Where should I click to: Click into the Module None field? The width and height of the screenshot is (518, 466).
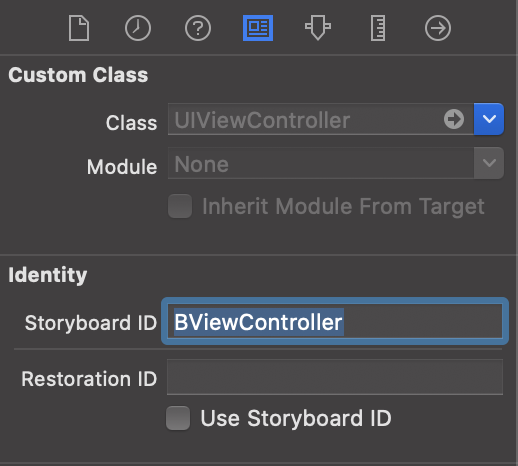321,163
